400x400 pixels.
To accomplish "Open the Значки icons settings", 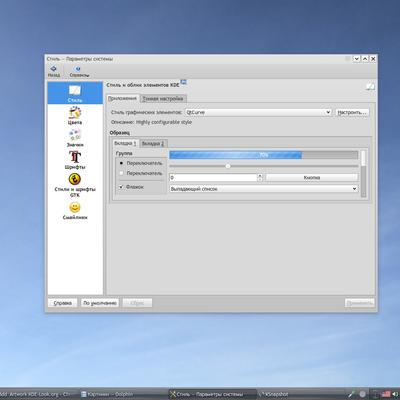I will [75, 138].
